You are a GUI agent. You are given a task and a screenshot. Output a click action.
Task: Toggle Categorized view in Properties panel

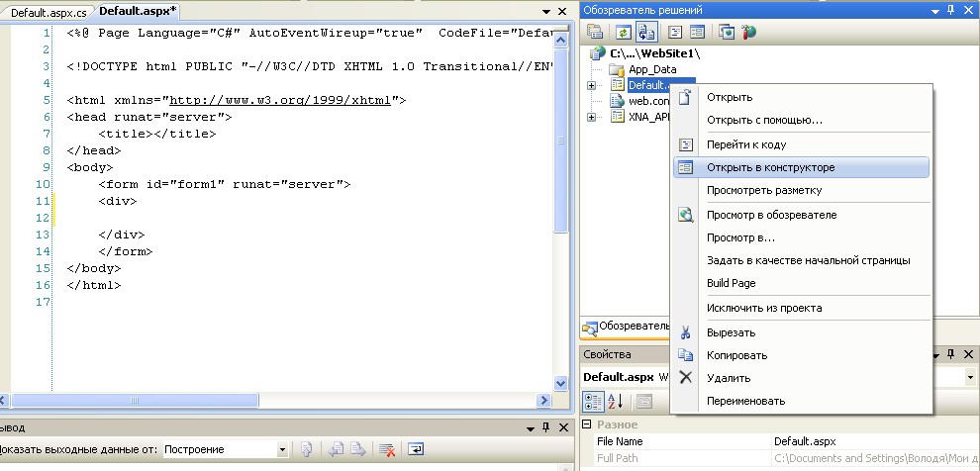click(594, 401)
